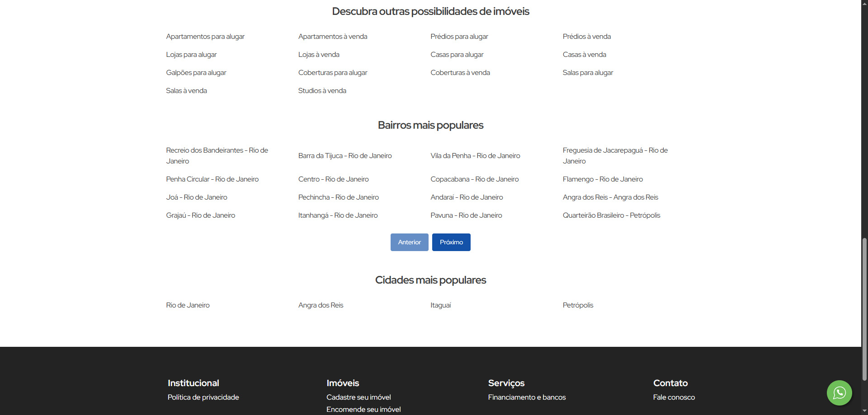This screenshot has height=415, width=868.
Task: Click the Próximo pagination button
Action: pyautogui.click(x=451, y=242)
